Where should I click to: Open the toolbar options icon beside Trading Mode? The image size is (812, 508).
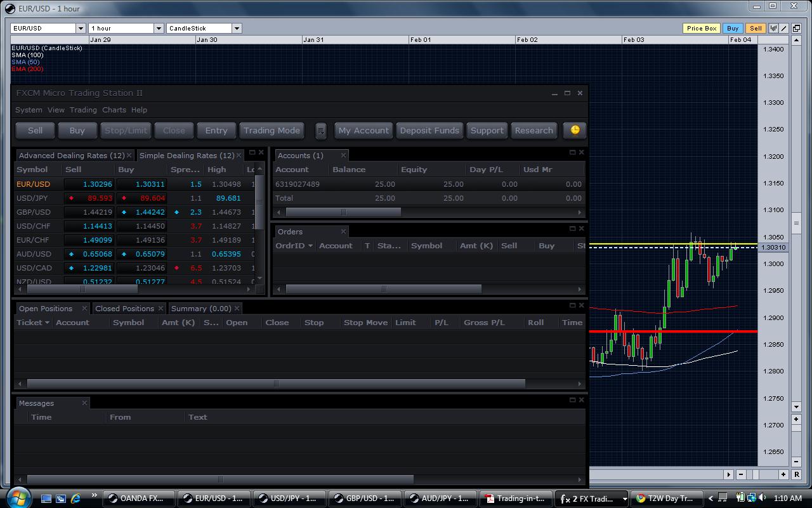(321, 131)
